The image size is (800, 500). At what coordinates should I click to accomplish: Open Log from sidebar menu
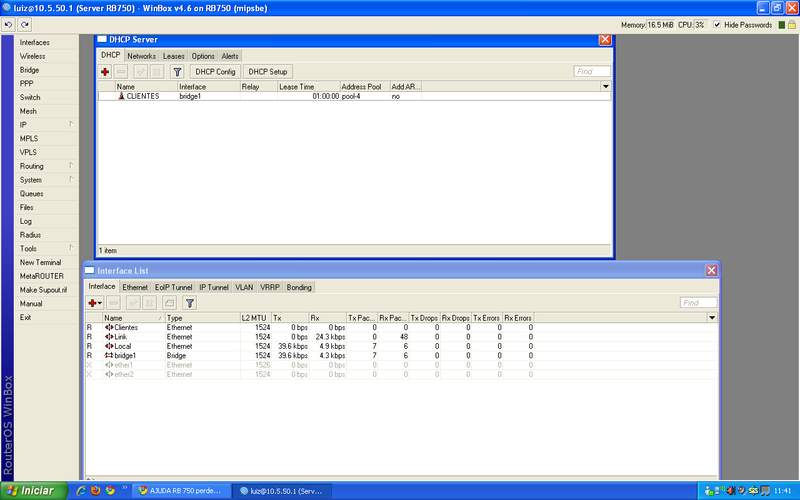pos(26,221)
